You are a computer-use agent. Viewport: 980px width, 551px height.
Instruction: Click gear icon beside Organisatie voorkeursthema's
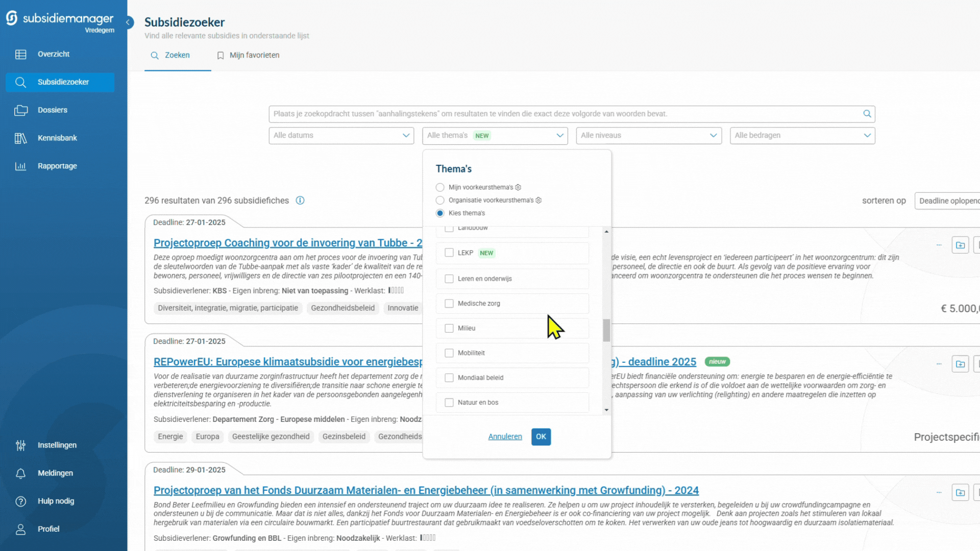[x=538, y=200]
